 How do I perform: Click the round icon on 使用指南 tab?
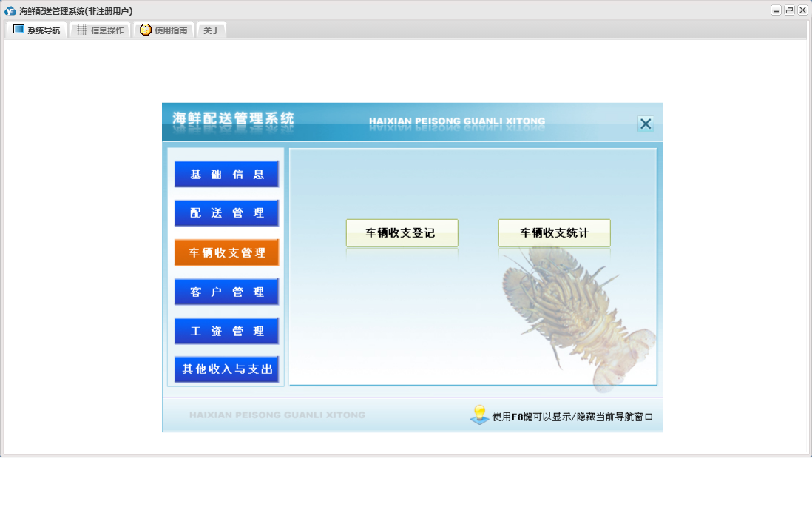(146, 30)
